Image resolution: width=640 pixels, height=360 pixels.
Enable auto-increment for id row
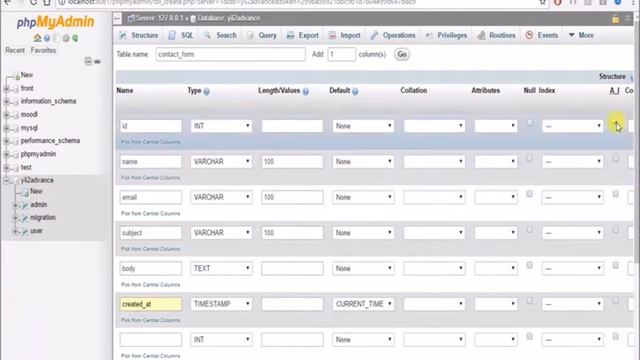[616, 122]
